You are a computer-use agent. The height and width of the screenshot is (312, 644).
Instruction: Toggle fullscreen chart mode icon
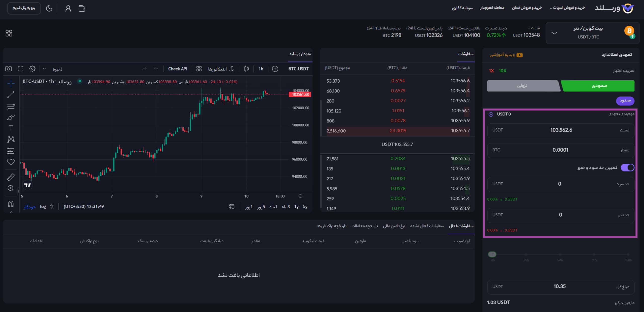(21, 69)
